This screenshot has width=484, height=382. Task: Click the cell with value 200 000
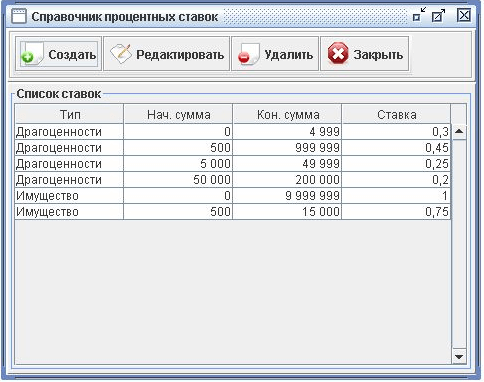point(287,180)
